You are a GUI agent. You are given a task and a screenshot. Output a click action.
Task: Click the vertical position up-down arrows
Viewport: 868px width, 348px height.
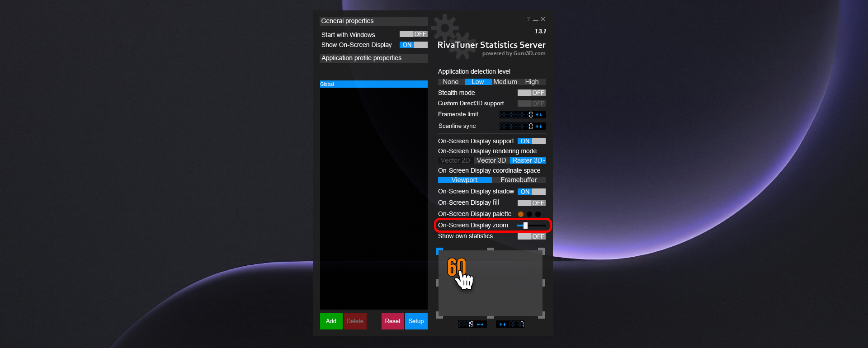point(503,324)
